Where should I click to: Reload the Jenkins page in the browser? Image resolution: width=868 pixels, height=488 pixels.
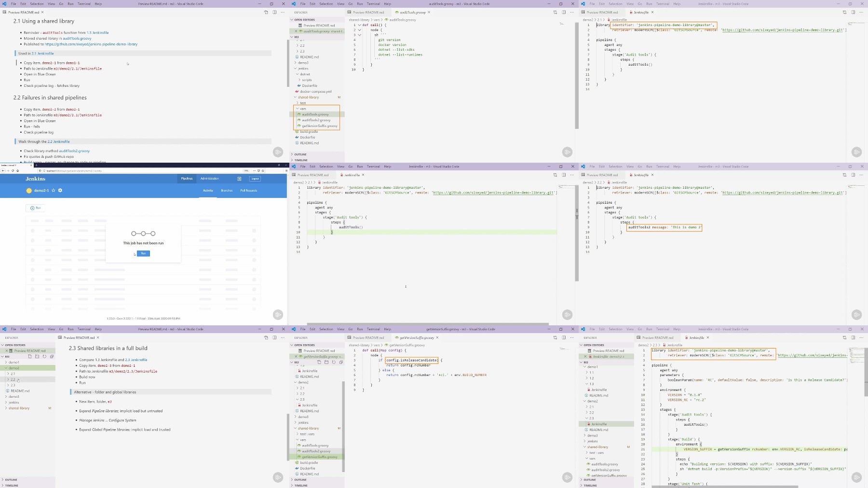(x=13, y=170)
